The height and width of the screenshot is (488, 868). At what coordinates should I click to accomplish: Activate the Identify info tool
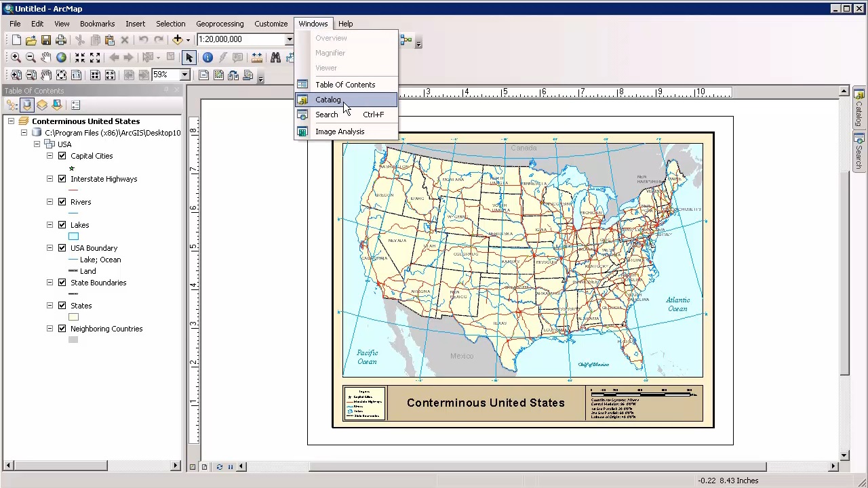coord(208,58)
